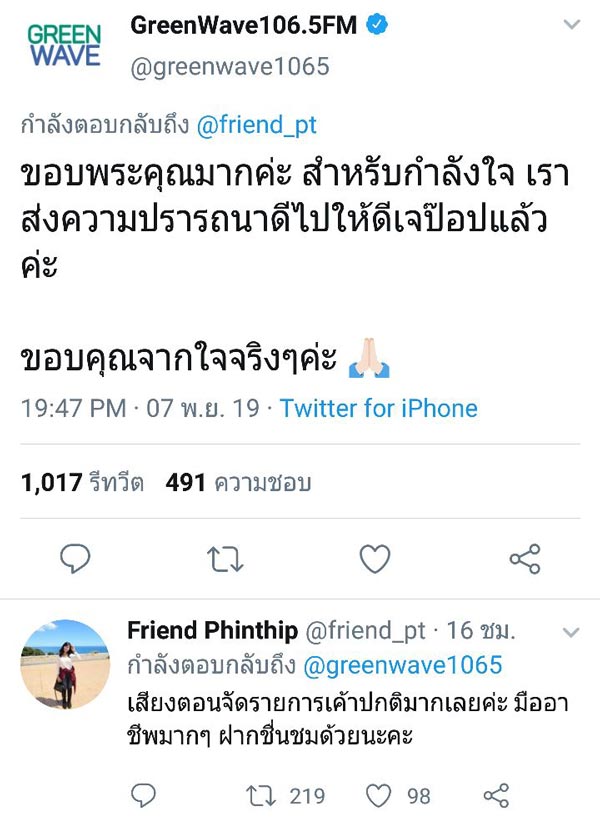Click the GreenWave106.5FM display name
This screenshot has height=824, width=600.
tap(244, 24)
